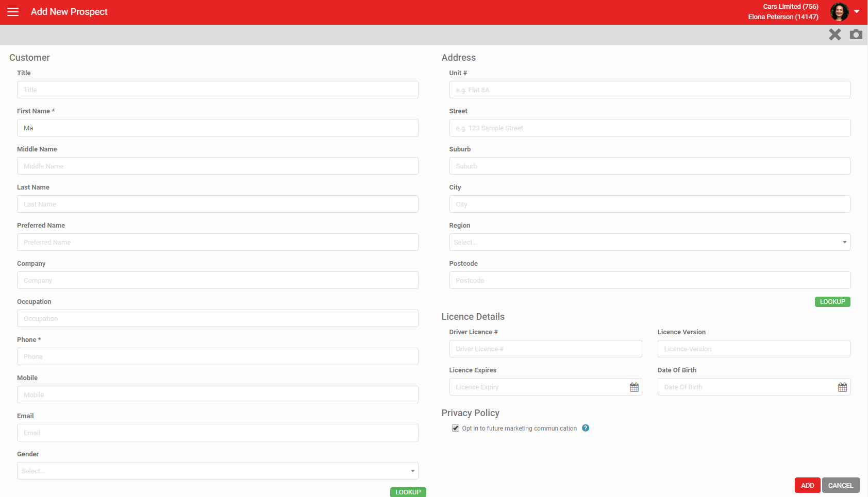Click the Suburb input field
This screenshot has width=868, height=497.
point(649,166)
